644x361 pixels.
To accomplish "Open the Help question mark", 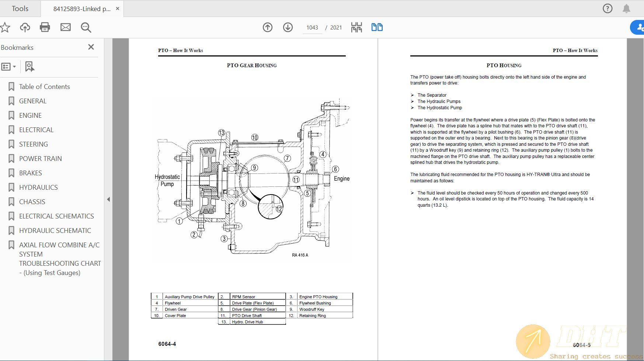I will (x=607, y=8).
